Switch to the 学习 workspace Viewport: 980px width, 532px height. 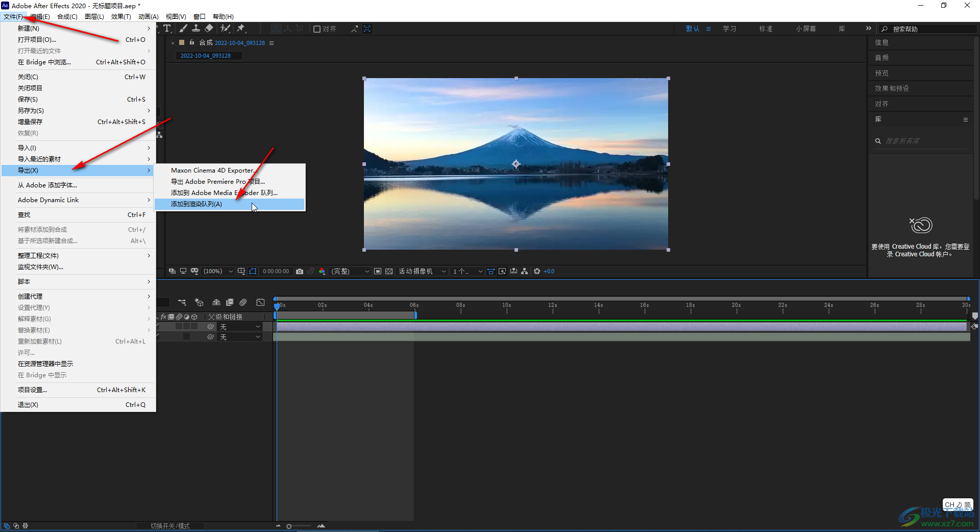click(729, 29)
